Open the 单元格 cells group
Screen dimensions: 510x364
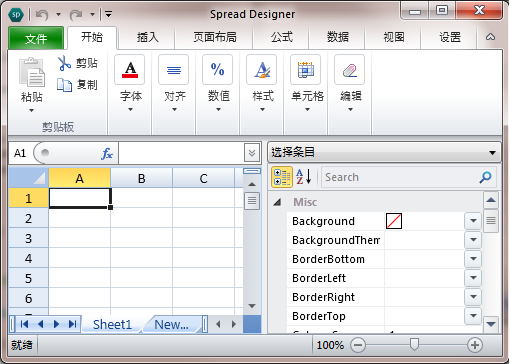click(307, 83)
